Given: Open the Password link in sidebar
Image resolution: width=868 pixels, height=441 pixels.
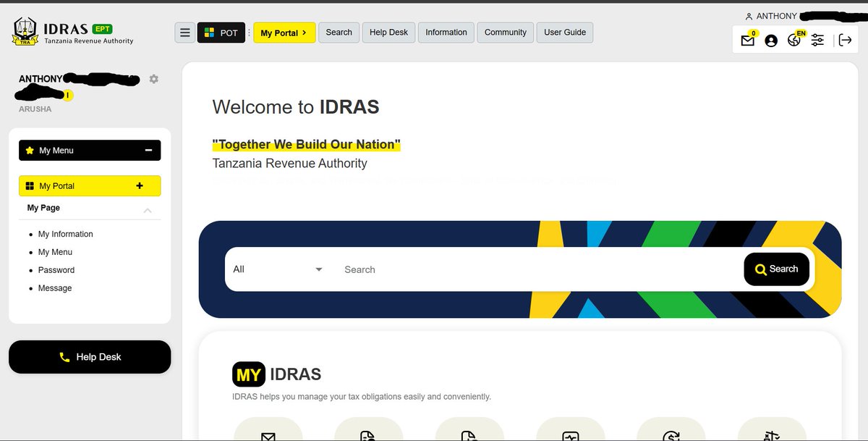Looking at the screenshot, I should point(56,270).
